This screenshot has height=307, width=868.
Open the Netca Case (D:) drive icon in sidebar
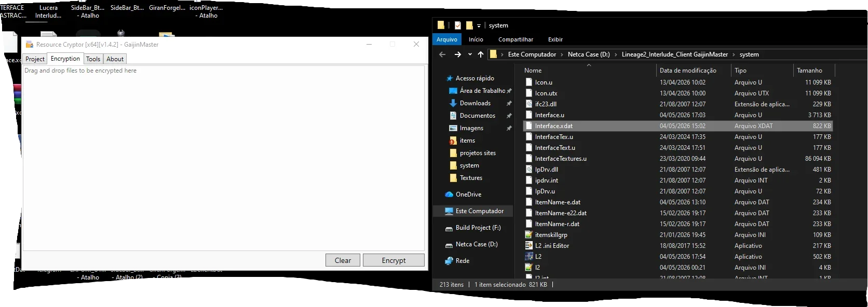(x=449, y=245)
